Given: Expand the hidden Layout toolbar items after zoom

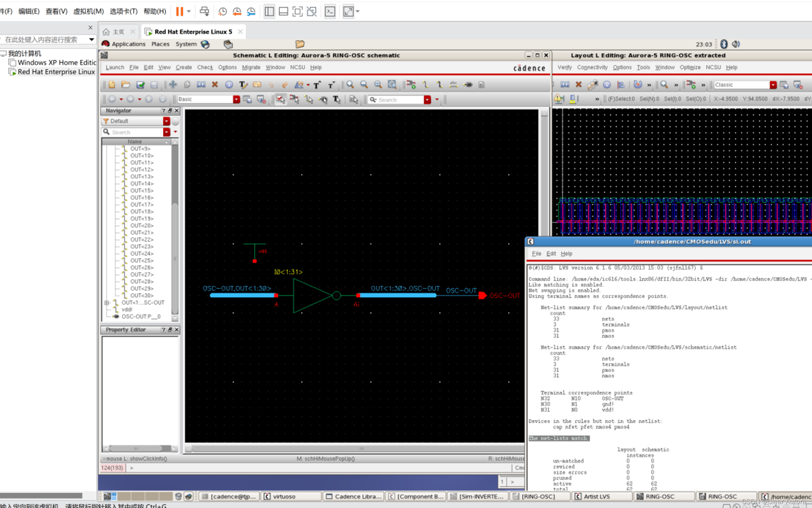Looking at the screenshot, I should (676, 85).
